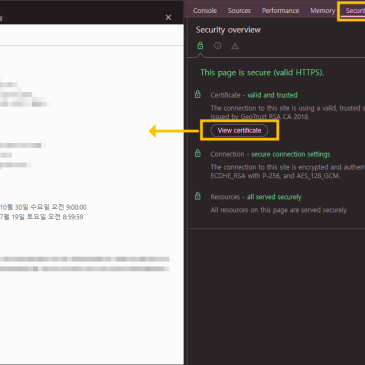Click the lock icon beside Certificate
365x365 pixels.
tap(198, 94)
